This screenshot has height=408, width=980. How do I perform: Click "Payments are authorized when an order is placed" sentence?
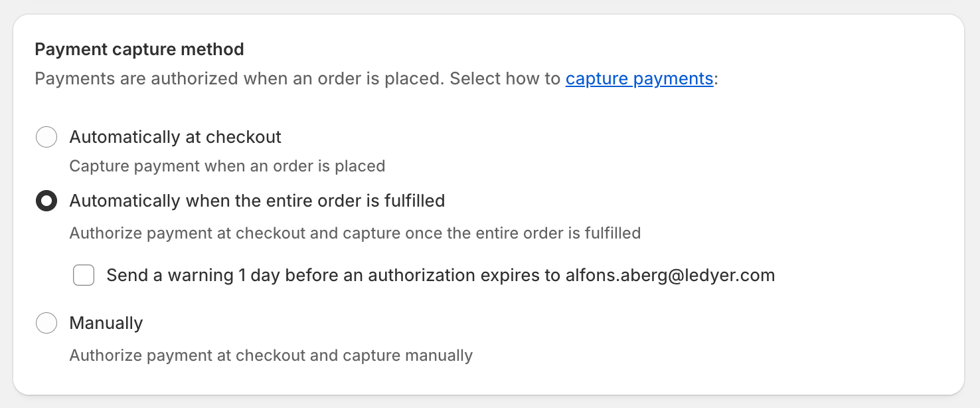click(238, 79)
